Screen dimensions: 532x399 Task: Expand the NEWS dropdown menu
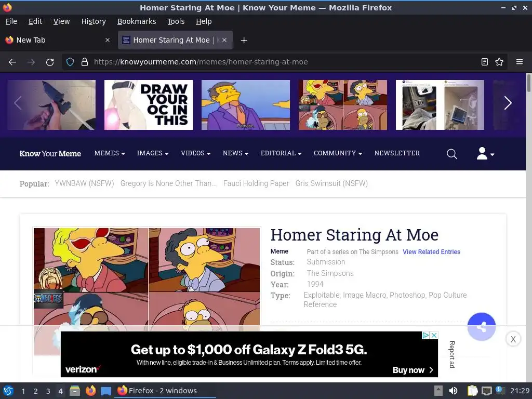pyautogui.click(x=235, y=153)
